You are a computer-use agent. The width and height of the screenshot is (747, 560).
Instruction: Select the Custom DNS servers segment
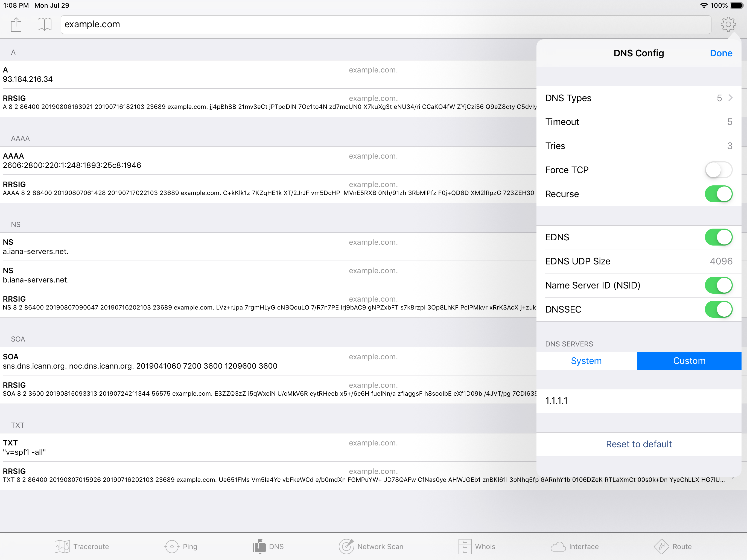tap(689, 361)
